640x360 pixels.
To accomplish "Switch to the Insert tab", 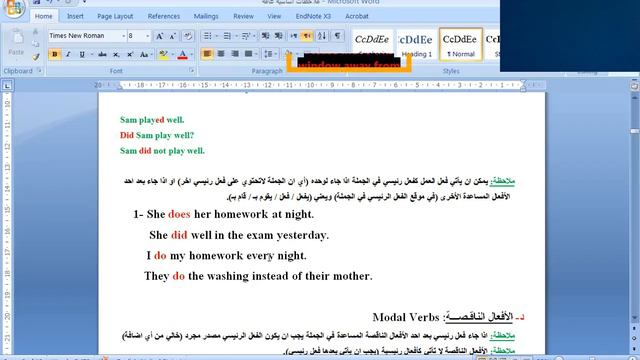I will click(75, 16).
